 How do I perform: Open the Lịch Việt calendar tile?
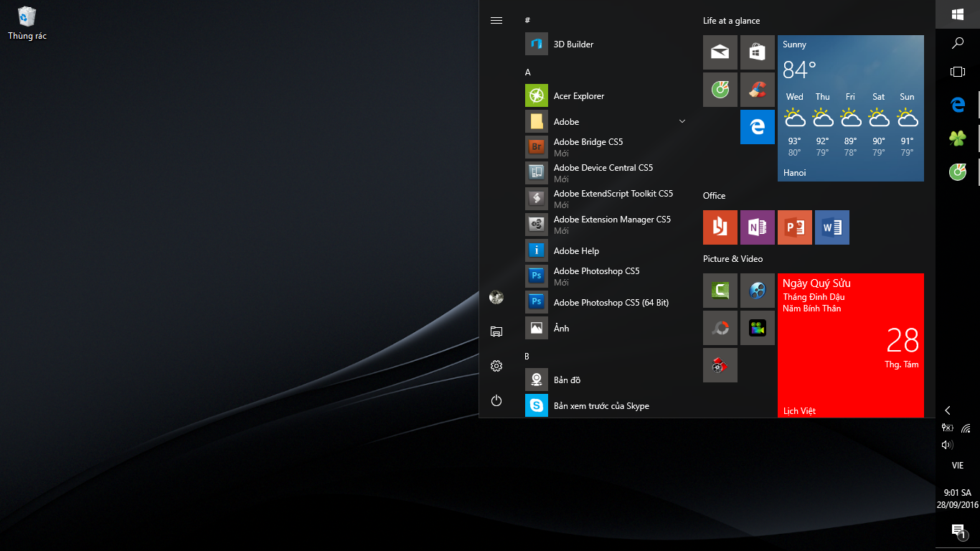click(851, 345)
